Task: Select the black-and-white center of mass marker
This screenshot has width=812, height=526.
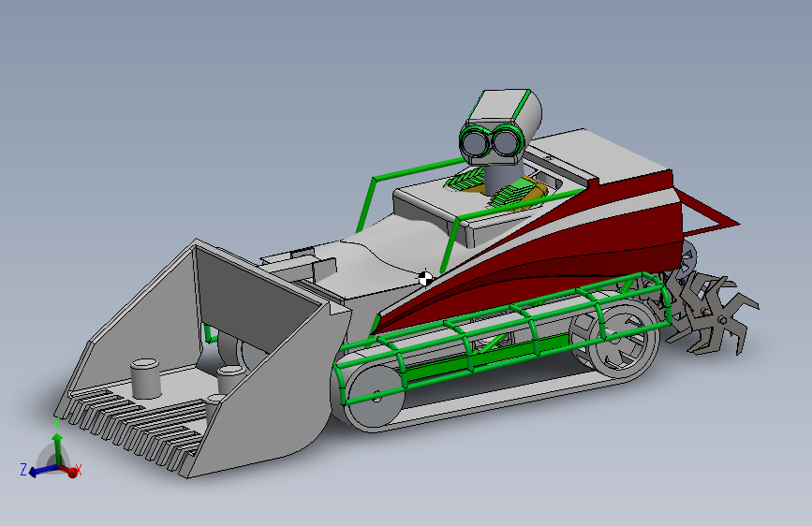Action: 426,278
